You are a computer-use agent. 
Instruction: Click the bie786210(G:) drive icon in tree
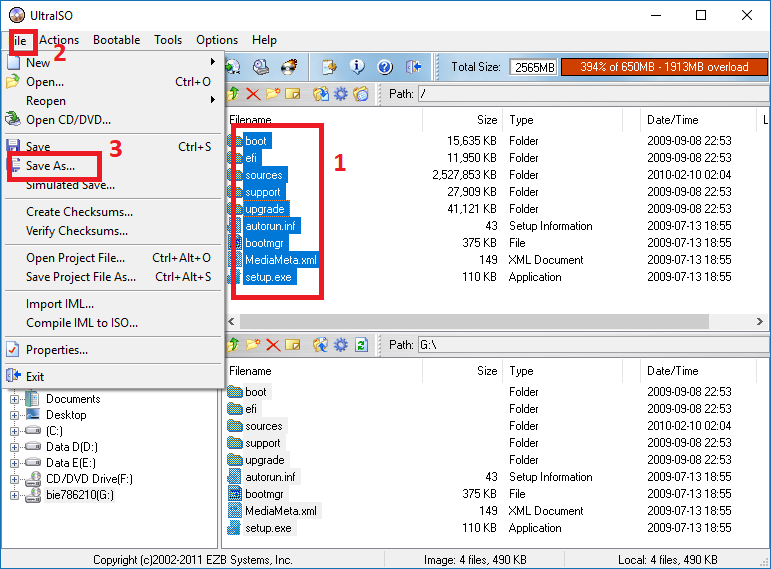click(x=33, y=495)
